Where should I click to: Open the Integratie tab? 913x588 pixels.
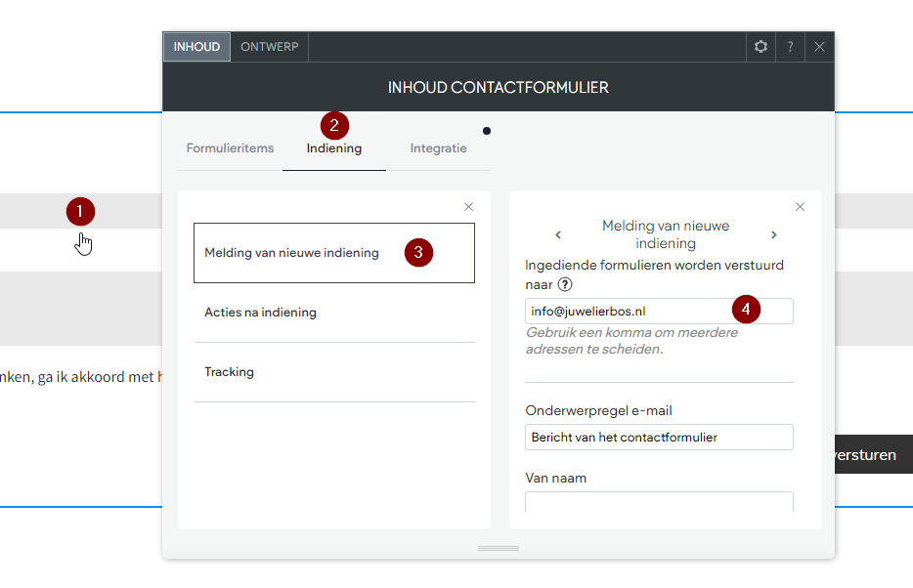tap(438, 148)
